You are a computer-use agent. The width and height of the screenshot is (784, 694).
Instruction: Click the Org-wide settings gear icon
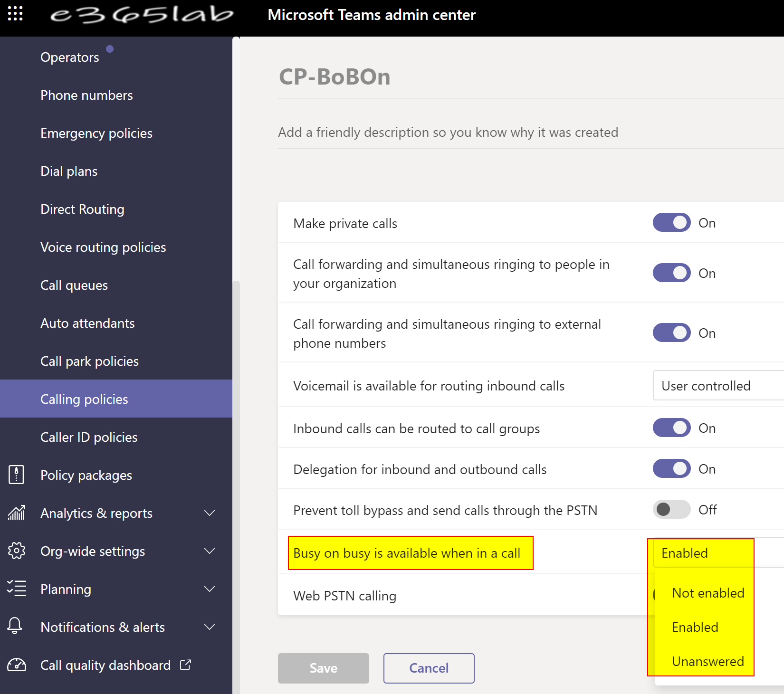[x=16, y=551]
